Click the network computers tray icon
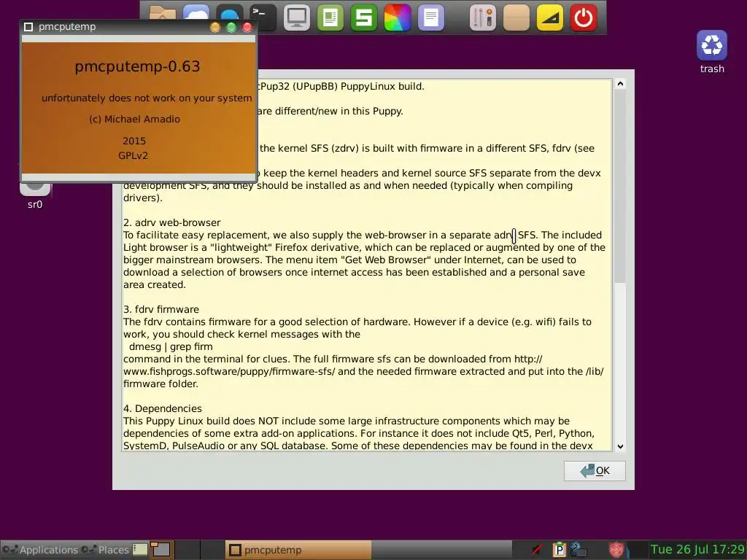 point(578,550)
